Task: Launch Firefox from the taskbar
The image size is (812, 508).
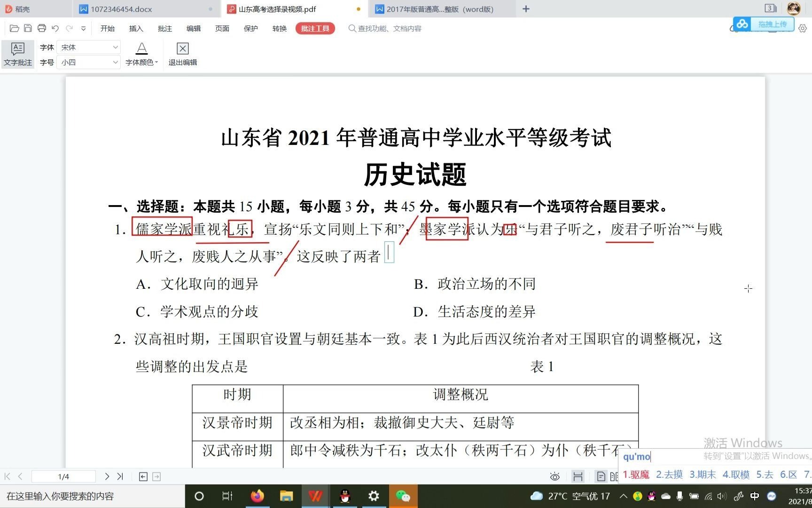Action: pos(257,496)
